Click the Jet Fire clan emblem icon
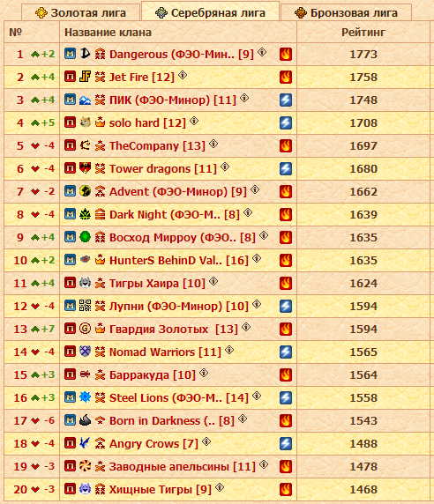434x504 pixels. click(x=85, y=77)
